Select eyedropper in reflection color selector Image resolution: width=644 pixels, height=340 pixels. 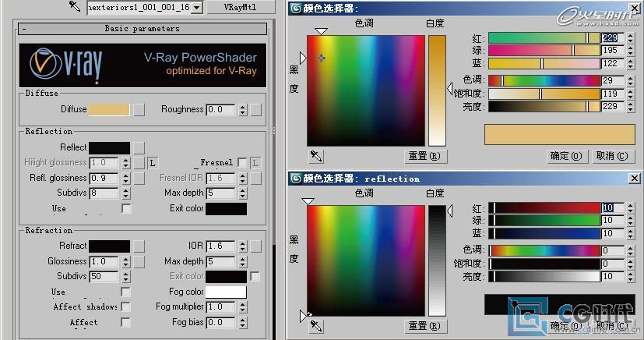pos(316,326)
